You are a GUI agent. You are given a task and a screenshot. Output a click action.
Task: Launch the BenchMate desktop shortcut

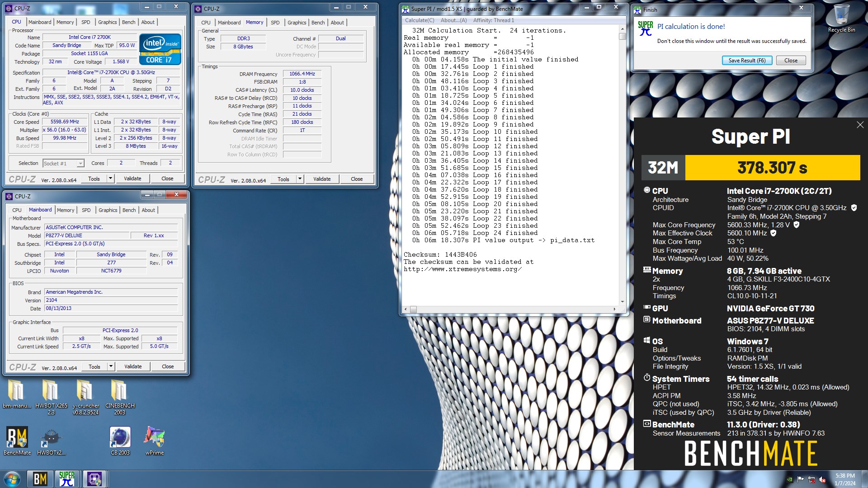tap(17, 441)
